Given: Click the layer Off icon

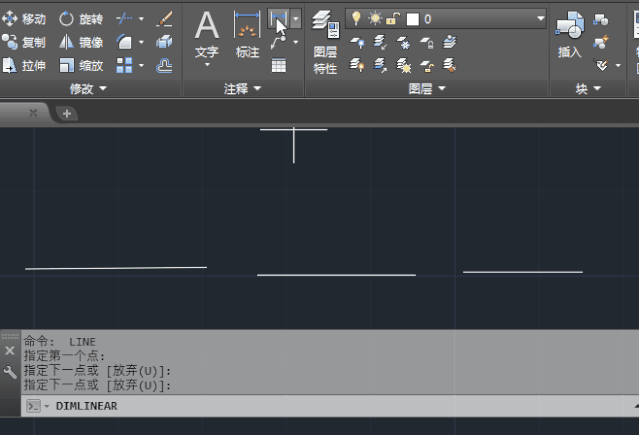Looking at the screenshot, I should 357,42.
